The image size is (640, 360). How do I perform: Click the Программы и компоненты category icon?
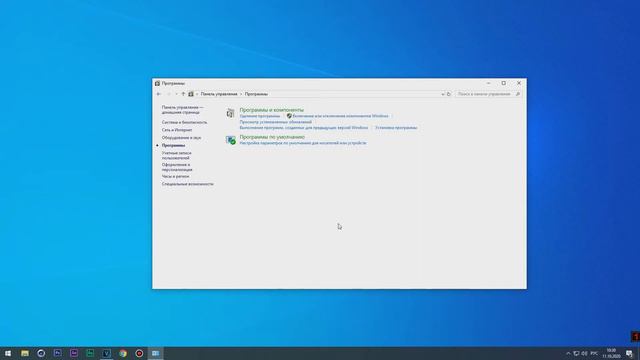231,113
